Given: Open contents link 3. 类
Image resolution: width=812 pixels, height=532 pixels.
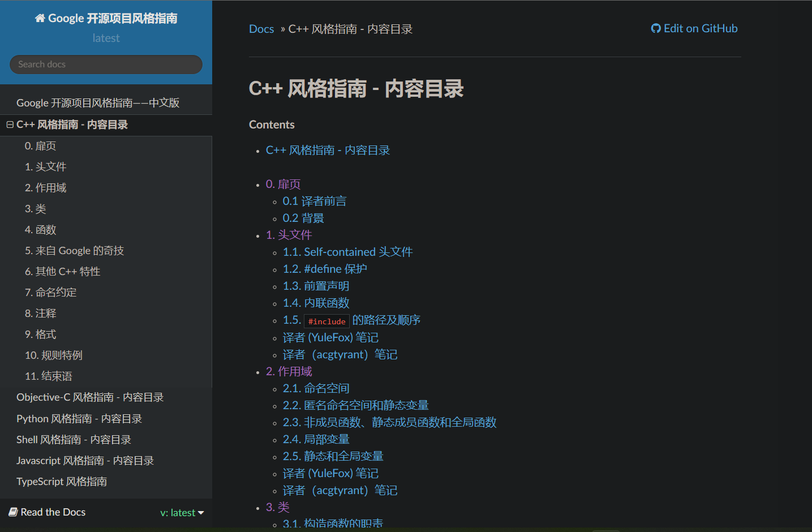Looking at the screenshot, I should point(277,508).
